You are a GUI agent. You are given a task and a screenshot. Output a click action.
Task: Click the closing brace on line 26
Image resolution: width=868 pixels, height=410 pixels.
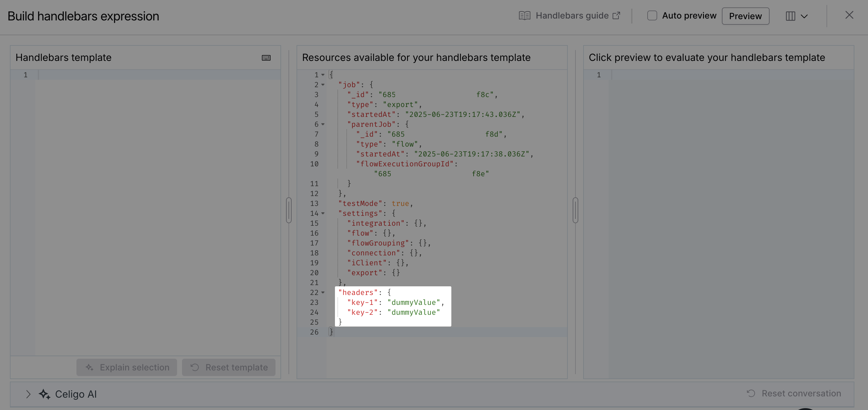coord(331,332)
